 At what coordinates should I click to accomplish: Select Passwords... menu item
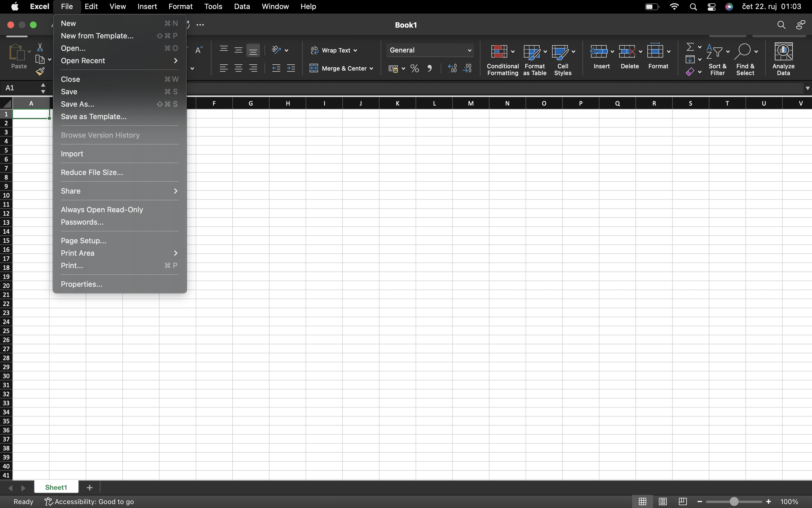click(x=120, y=222)
